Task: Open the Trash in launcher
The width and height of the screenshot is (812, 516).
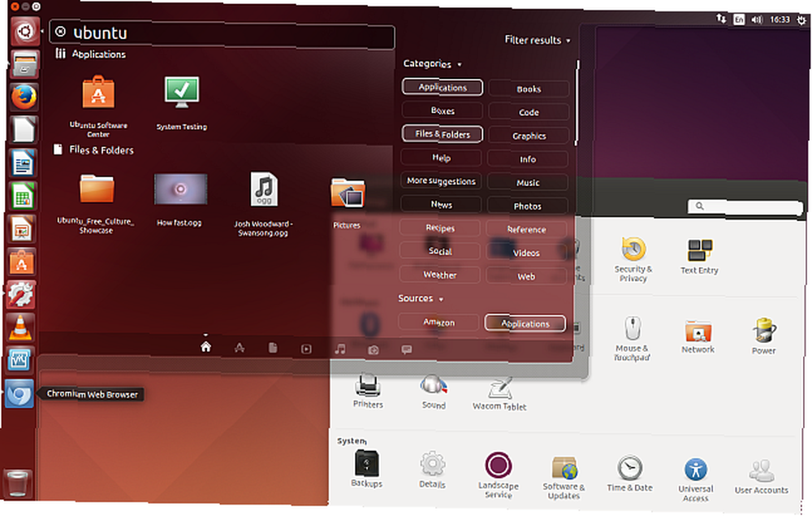Action: tap(18, 483)
